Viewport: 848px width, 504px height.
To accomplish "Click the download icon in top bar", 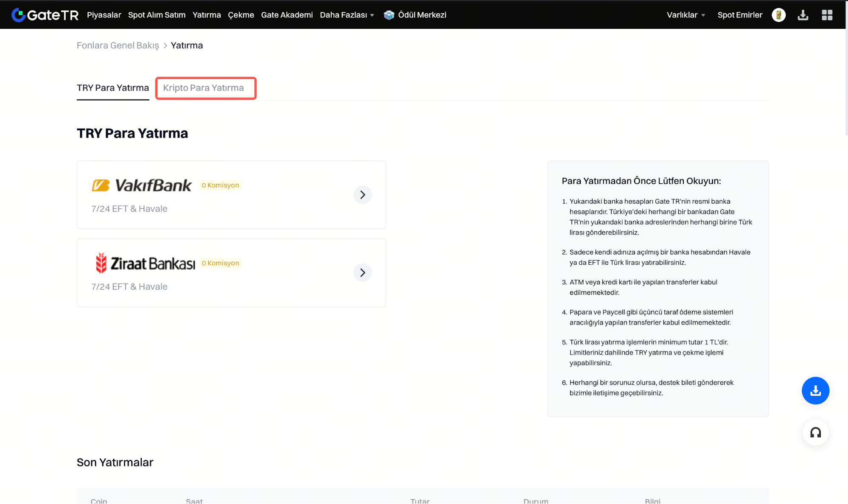I will click(x=803, y=15).
